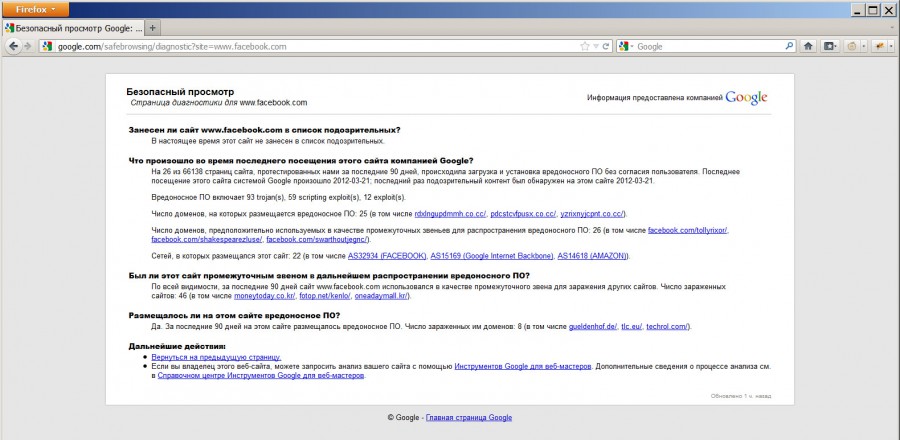Click the Google logo on page

point(746,98)
